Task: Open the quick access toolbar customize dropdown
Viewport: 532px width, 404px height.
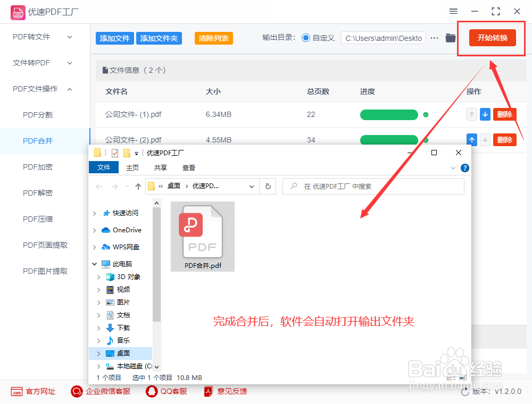Action: pyautogui.click(x=136, y=154)
